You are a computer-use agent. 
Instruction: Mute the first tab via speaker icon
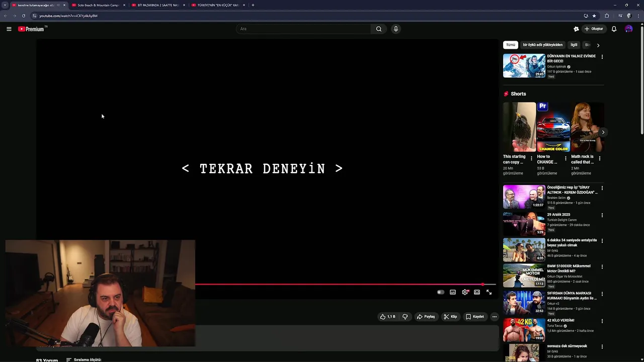58,5
